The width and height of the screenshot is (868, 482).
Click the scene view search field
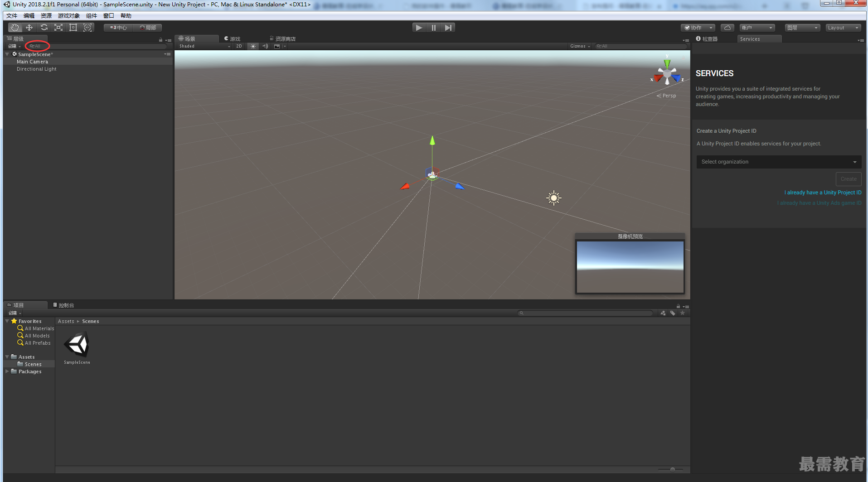point(640,46)
